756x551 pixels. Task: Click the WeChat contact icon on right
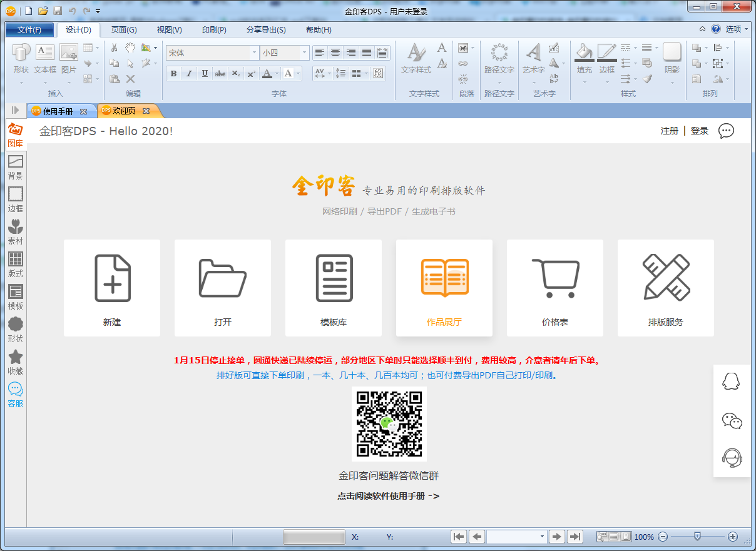pos(732,420)
